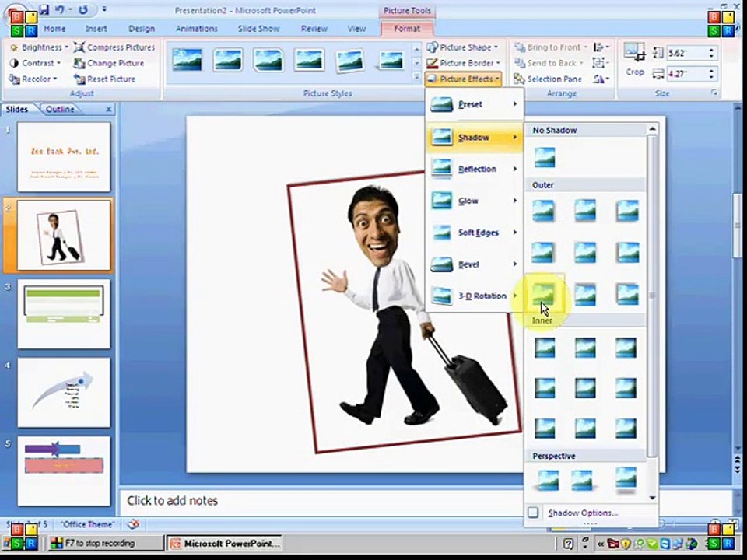Open the Size dialog launcher

coord(714,93)
